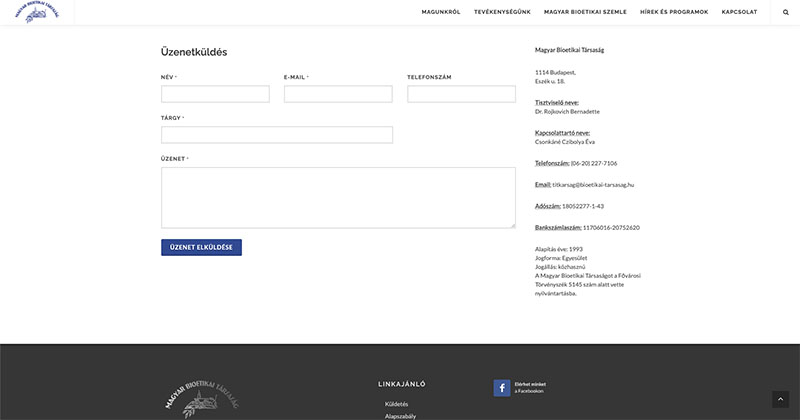Open the Alapszabály footer link
The height and width of the screenshot is (420, 800).
[400, 415]
